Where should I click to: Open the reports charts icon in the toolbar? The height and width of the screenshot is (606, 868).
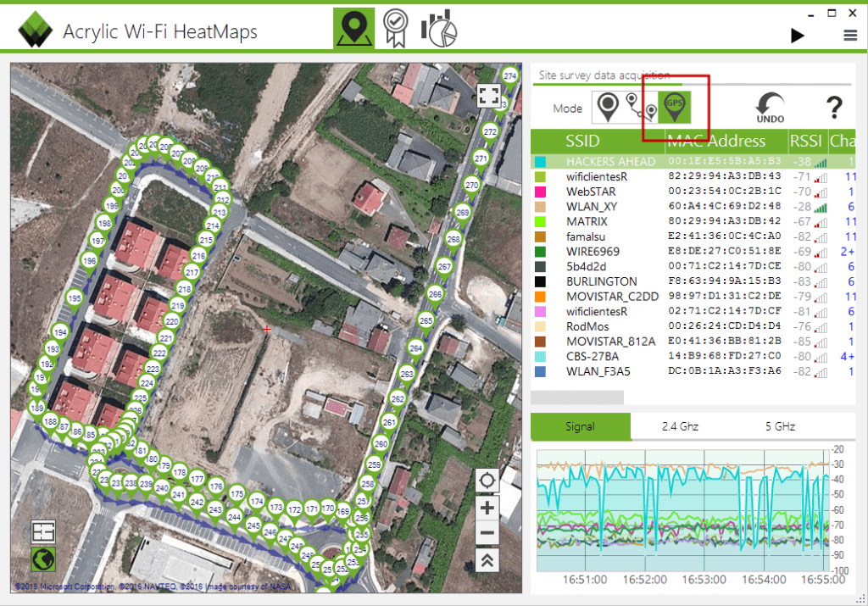(437, 27)
